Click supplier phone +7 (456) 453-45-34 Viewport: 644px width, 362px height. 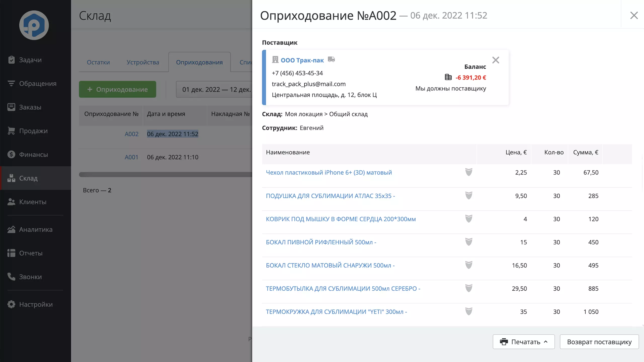(297, 73)
